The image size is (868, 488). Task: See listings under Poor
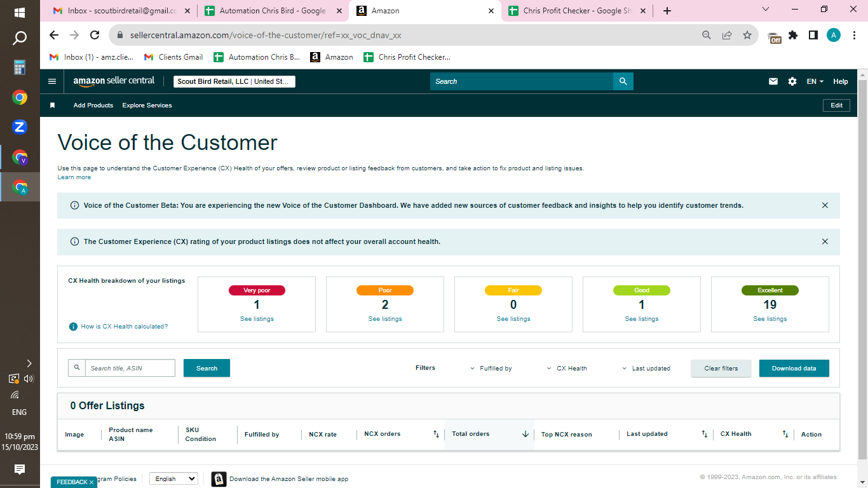(385, 319)
